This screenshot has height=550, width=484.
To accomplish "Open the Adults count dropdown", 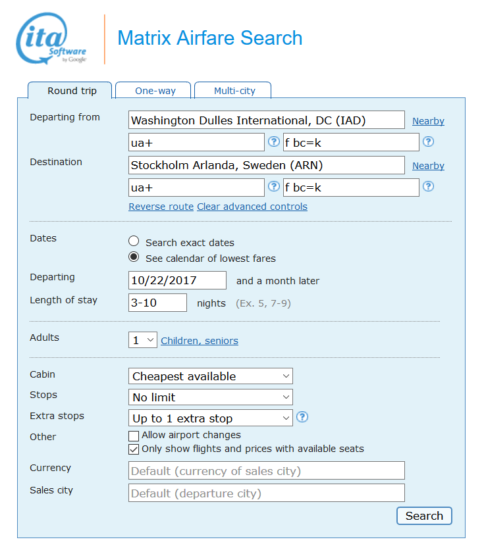I will [x=143, y=340].
